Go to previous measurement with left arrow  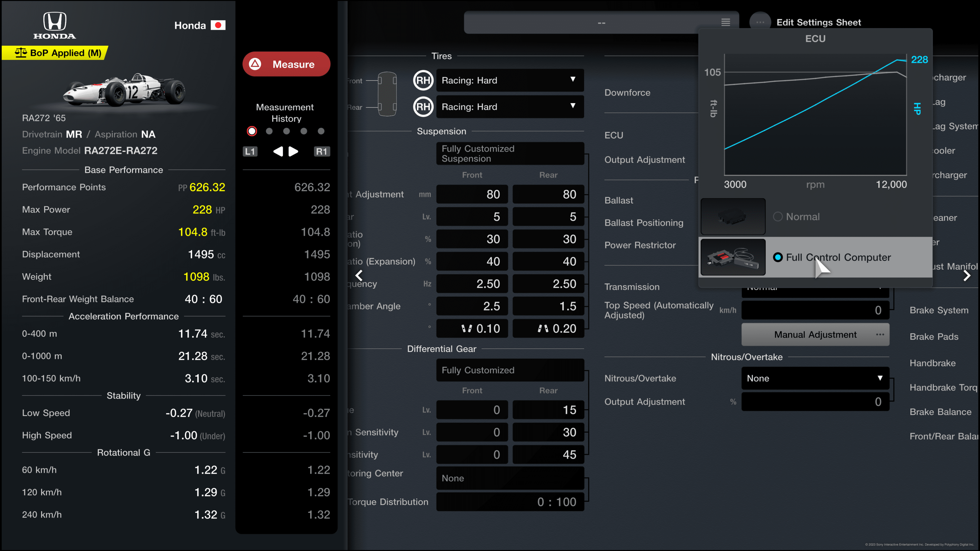[278, 151]
